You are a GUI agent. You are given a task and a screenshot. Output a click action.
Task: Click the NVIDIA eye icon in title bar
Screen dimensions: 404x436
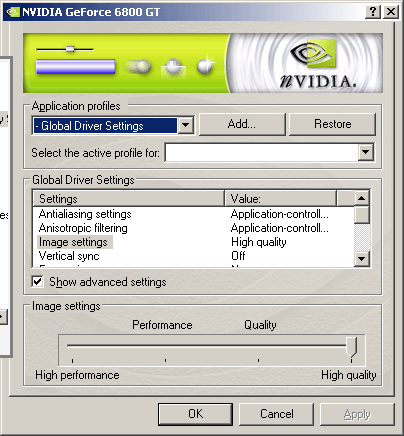point(13,12)
